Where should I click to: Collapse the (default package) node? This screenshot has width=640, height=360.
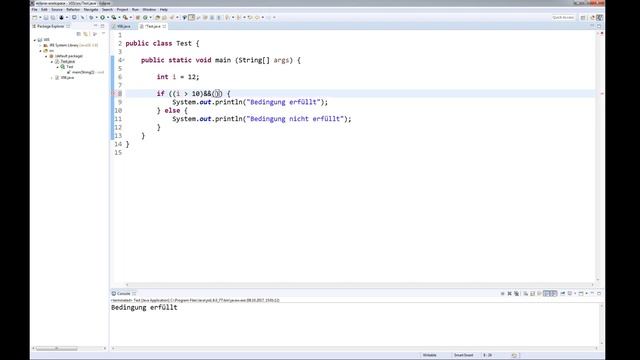pyautogui.click(x=46, y=56)
